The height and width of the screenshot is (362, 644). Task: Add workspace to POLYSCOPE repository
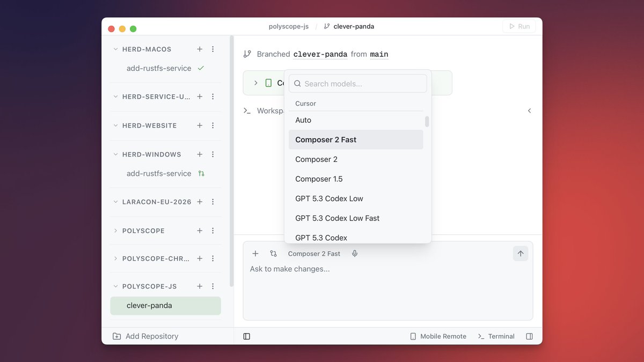200,231
